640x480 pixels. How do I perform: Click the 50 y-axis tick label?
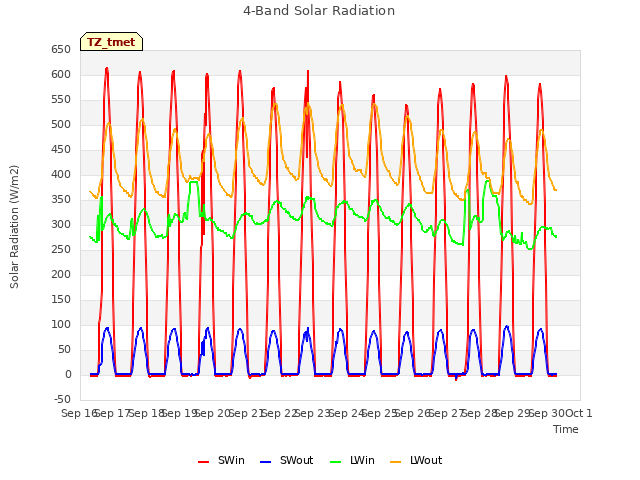pos(64,349)
